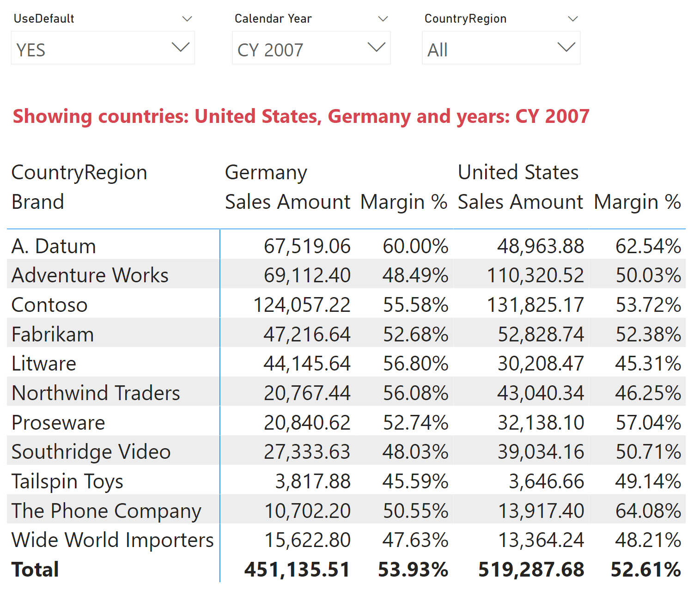Click the 60.00% A. Datum margin
This screenshot has height=596, width=700.
415,246
